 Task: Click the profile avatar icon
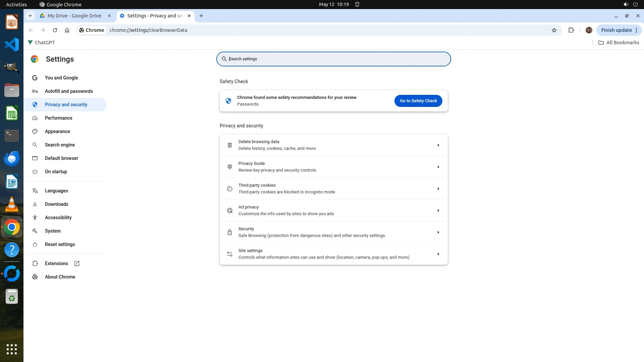click(x=589, y=30)
